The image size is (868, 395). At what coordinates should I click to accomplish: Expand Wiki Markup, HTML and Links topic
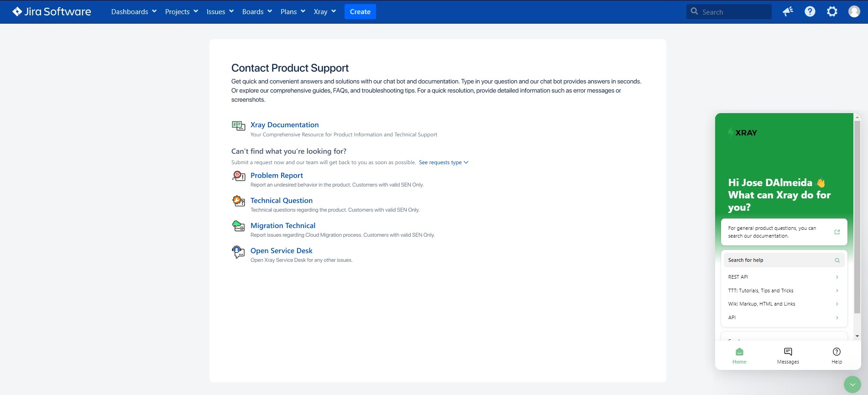(x=784, y=304)
